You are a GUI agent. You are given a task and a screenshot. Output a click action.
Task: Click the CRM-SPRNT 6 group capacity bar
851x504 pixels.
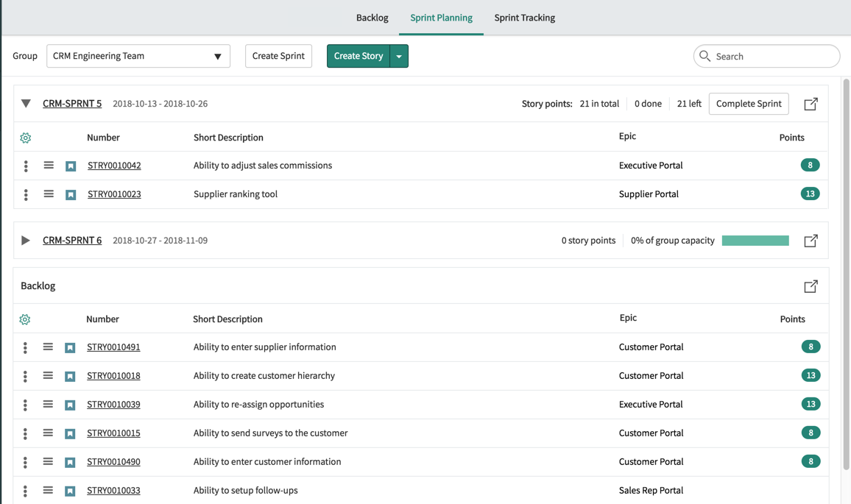755,241
